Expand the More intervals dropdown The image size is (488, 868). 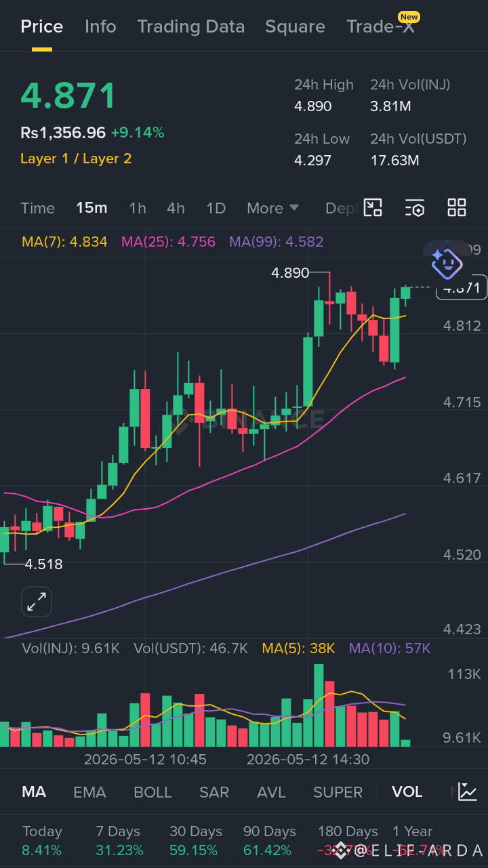pos(272,208)
